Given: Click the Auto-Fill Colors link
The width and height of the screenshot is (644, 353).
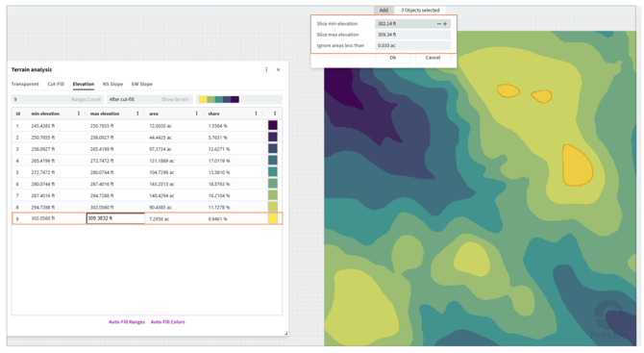Looking at the screenshot, I should [x=168, y=322].
